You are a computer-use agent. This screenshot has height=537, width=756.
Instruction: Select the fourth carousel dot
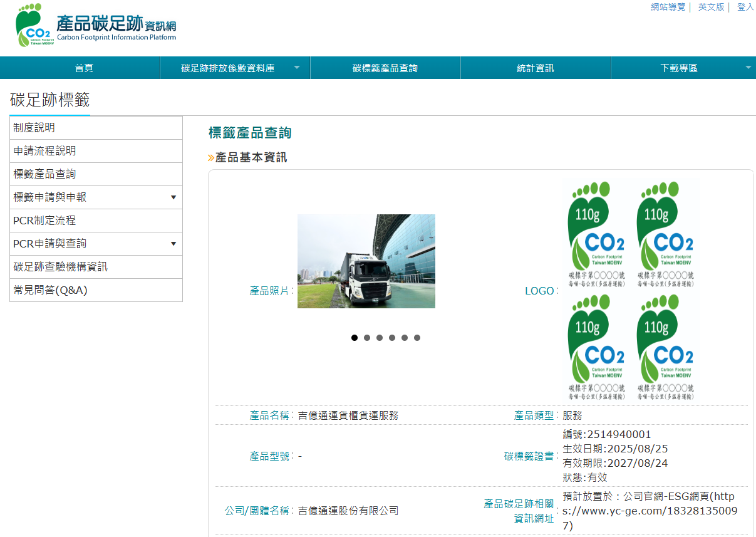point(392,338)
